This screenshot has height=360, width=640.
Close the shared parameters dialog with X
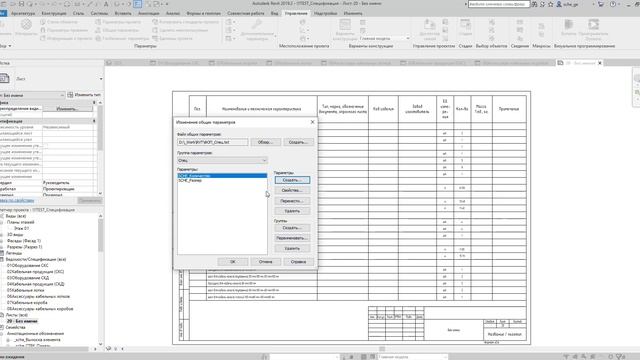[313, 122]
